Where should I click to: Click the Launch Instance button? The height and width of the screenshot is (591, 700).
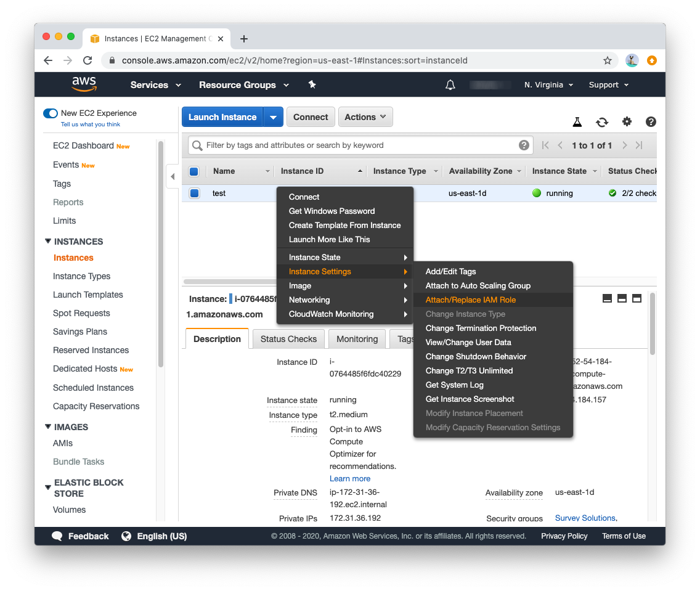(x=222, y=117)
